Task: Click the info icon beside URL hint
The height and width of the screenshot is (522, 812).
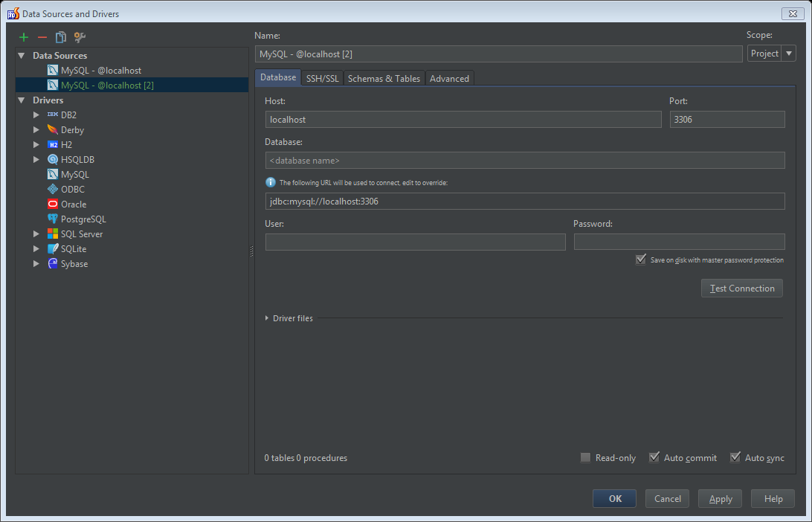Action: [x=271, y=182]
